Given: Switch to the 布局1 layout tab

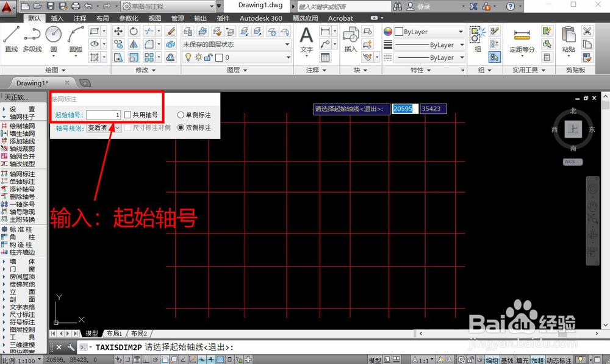Looking at the screenshot, I should click(x=115, y=334).
